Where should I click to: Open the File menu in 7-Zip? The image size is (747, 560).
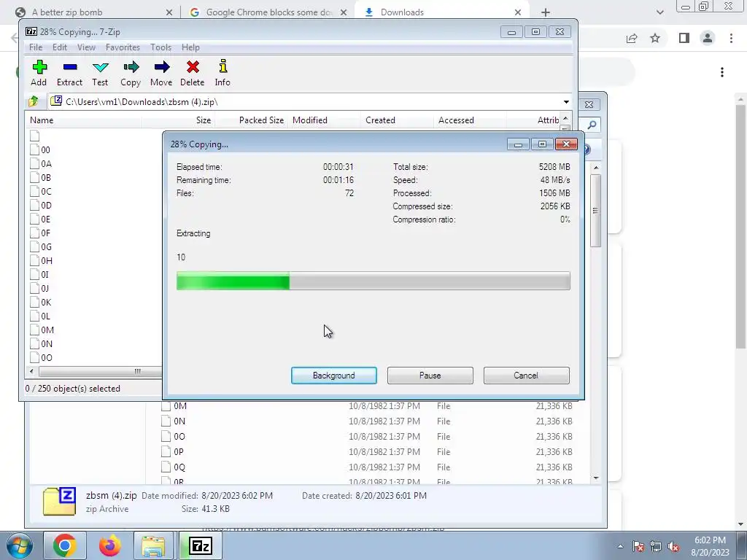coord(36,47)
